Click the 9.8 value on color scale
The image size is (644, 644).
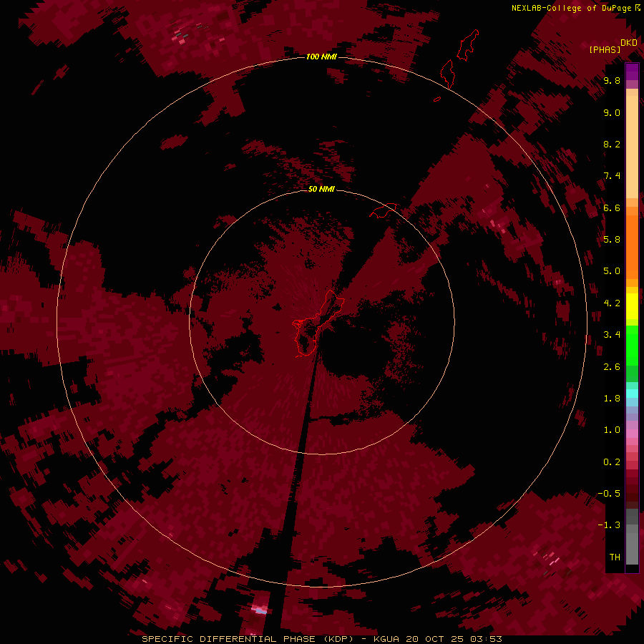[612, 81]
